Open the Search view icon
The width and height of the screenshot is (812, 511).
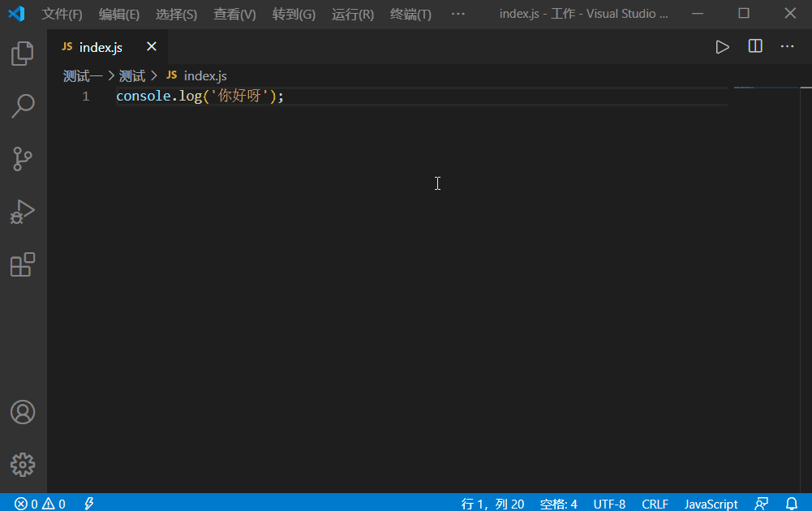pos(23,105)
